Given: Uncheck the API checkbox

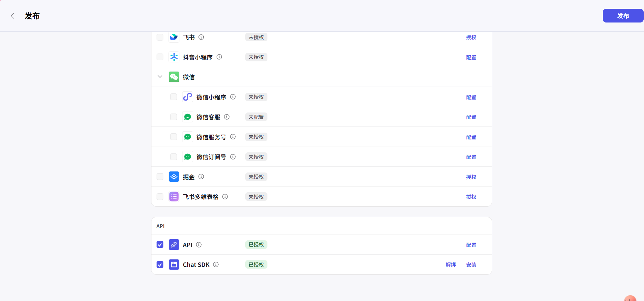Looking at the screenshot, I should (x=160, y=245).
